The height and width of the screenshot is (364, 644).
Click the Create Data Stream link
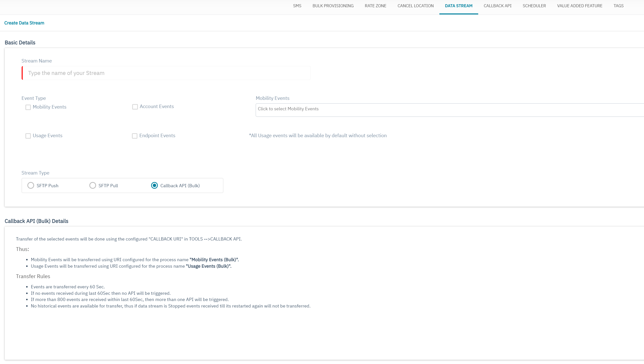click(24, 23)
